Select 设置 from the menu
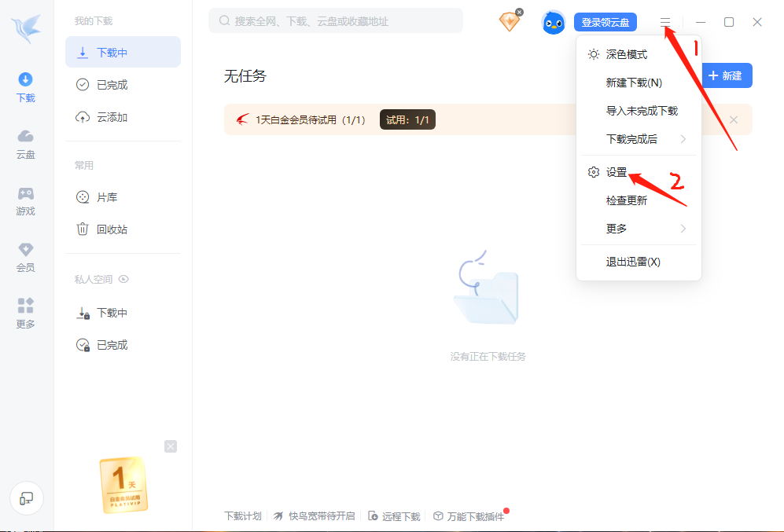 [616, 171]
